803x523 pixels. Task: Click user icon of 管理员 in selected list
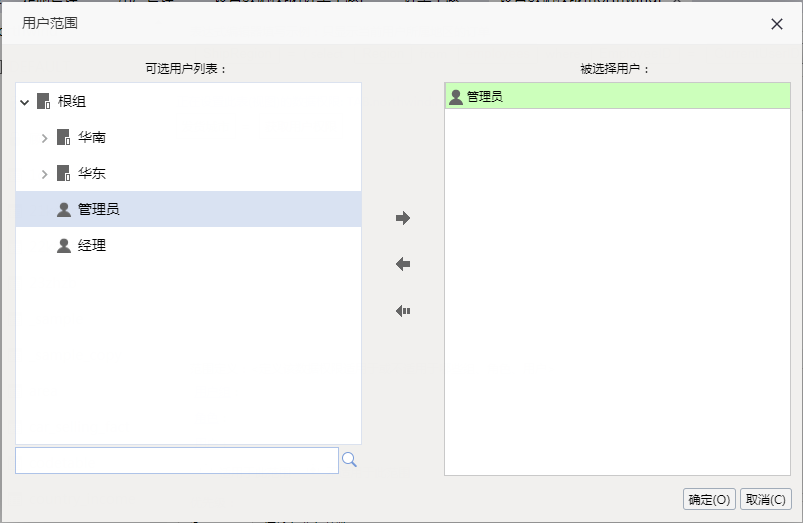point(456,97)
